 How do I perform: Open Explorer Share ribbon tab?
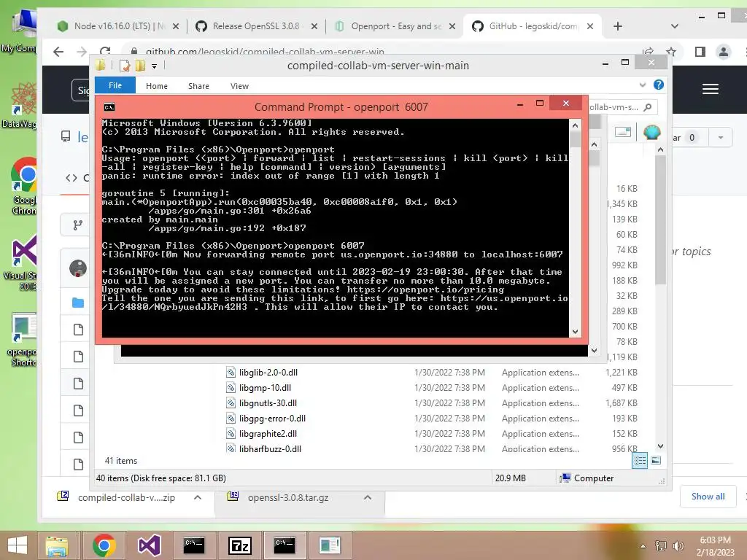tap(198, 86)
